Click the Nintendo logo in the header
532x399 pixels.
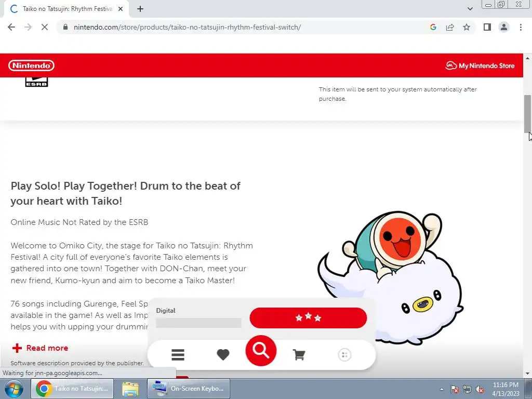(x=31, y=65)
